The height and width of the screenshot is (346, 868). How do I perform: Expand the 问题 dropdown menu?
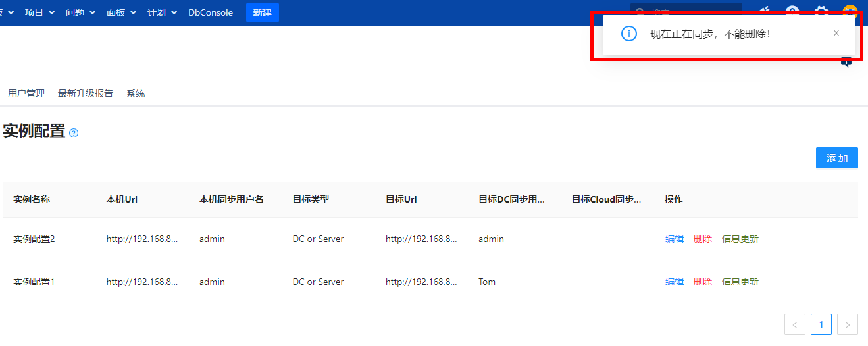(x=80, y=12)
